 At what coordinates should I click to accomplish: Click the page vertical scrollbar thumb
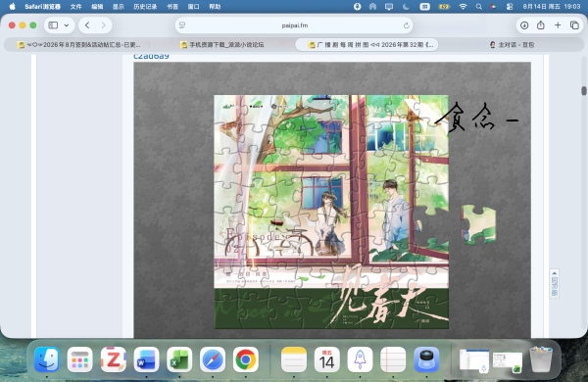(x=584, y=91)
